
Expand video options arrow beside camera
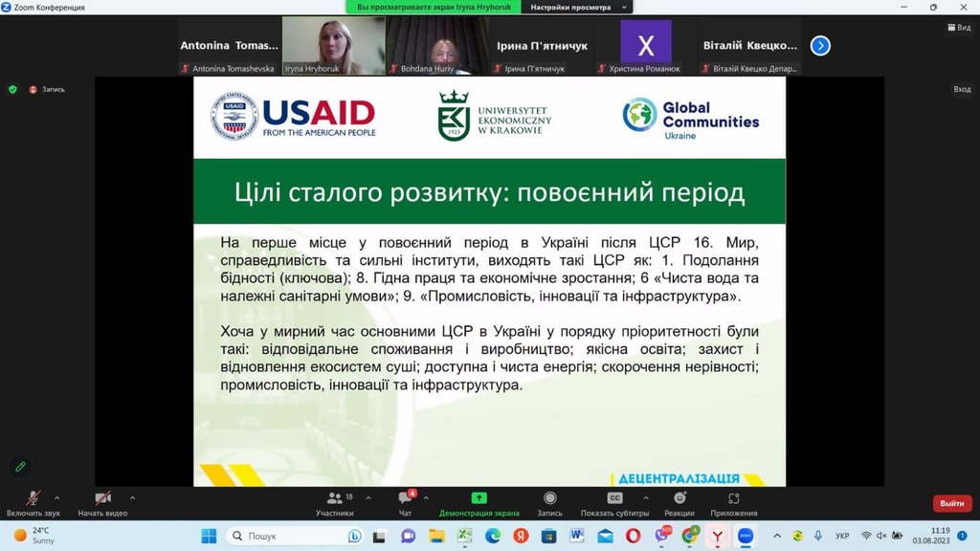click(132, 497)
